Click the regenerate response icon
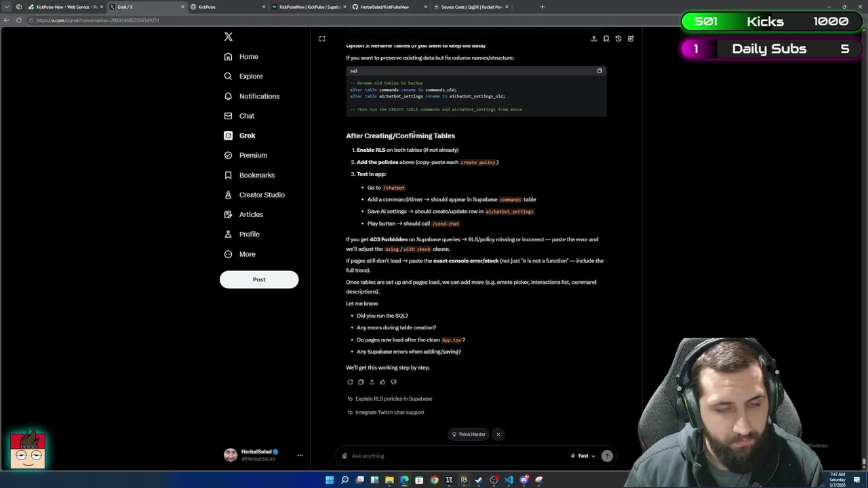Screen dimensions: 868x488 coord(350,382)
